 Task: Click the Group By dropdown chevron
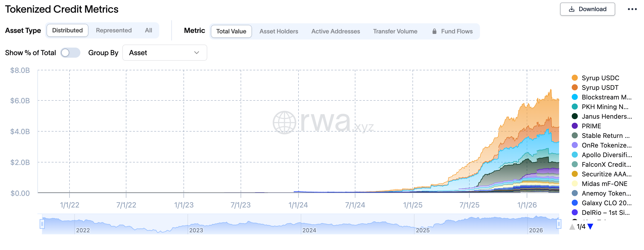[x=197, y=53]
